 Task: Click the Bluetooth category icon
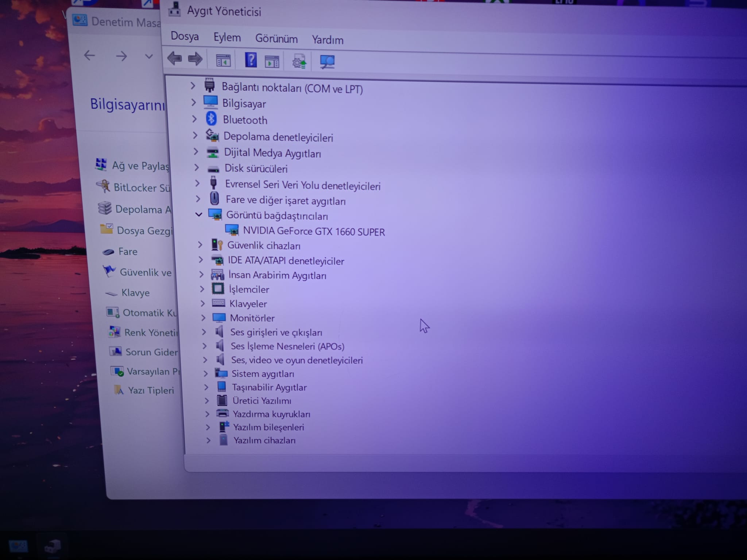211,119
